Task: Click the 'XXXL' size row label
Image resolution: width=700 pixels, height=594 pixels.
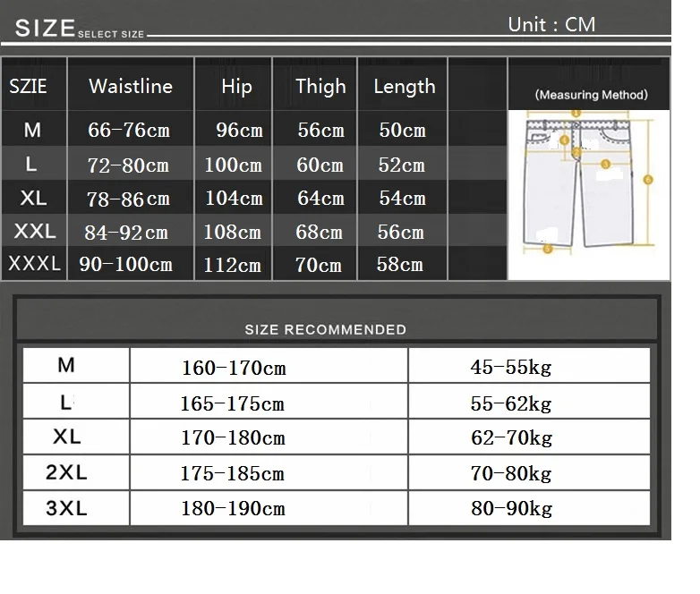Action: click(34, 263)
